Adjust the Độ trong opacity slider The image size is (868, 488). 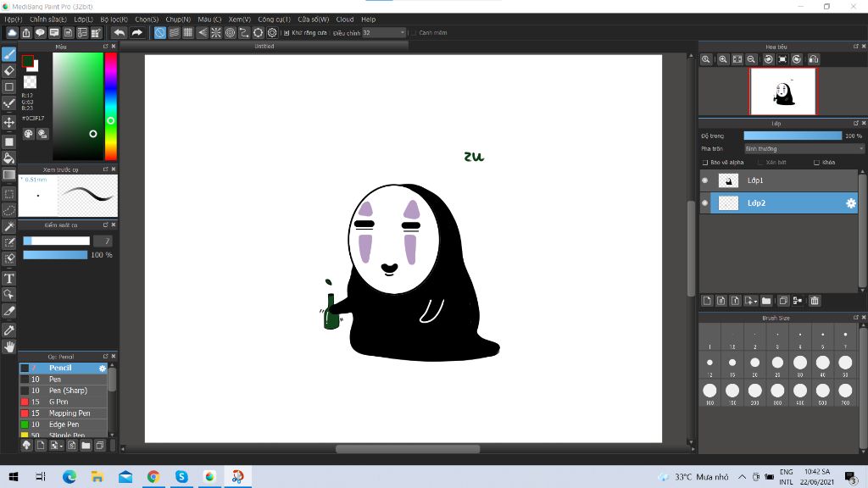[x=793, y=136]
